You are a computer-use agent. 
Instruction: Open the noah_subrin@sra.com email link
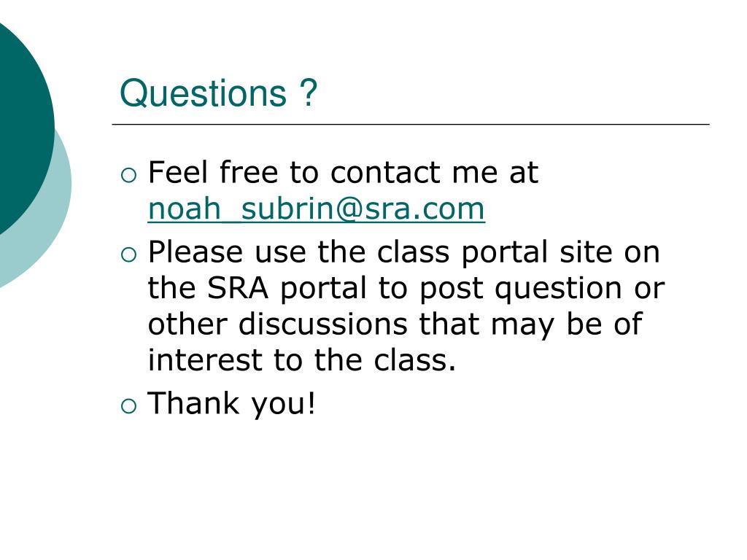(x=317, y=209)
